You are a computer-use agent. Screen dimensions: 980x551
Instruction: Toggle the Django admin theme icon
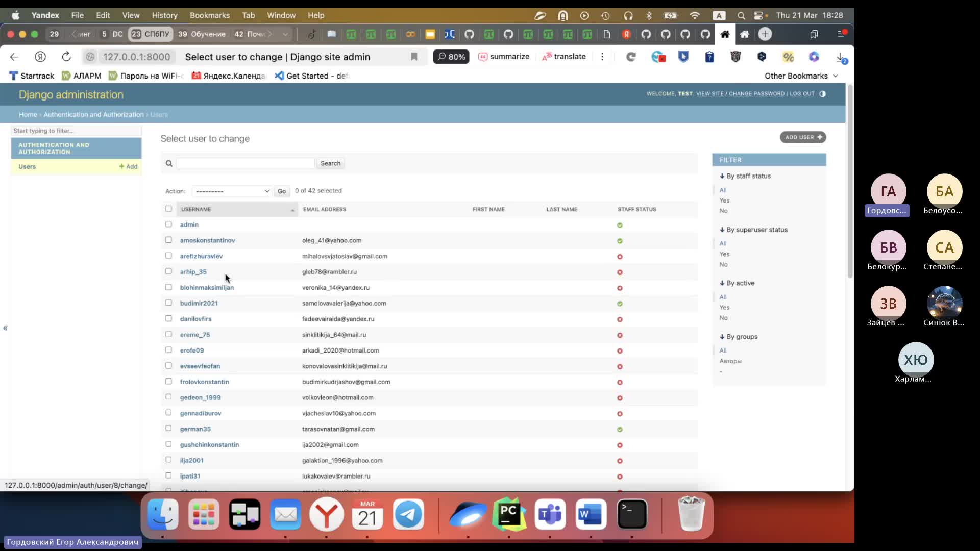click(822, 94)
